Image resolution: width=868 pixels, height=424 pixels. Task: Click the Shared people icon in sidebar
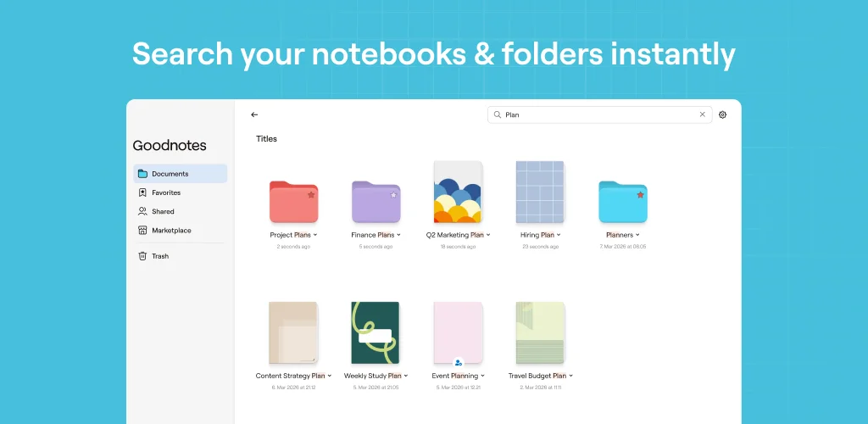142,211
